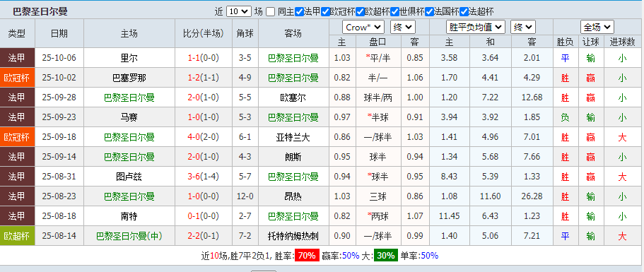Click the 3-6(1-4) score of the 图卢兹 match
644x272 pixels.
pos(204,177)
